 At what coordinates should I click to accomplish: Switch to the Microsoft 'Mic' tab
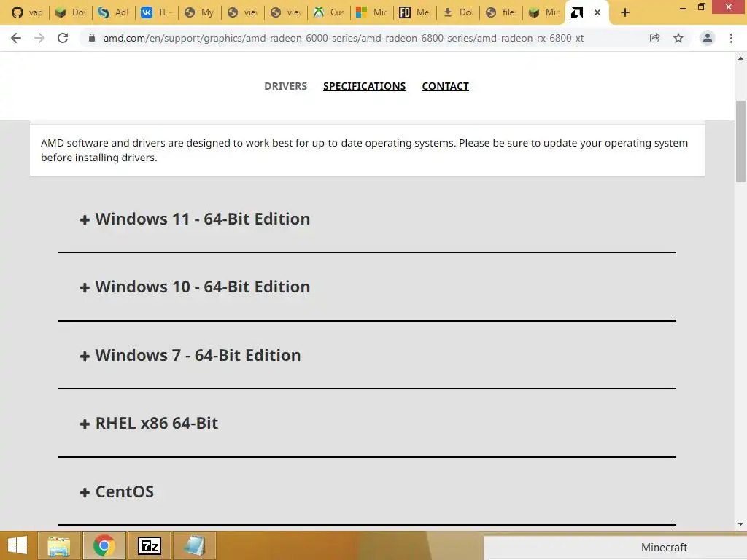[x=371, y=12]
